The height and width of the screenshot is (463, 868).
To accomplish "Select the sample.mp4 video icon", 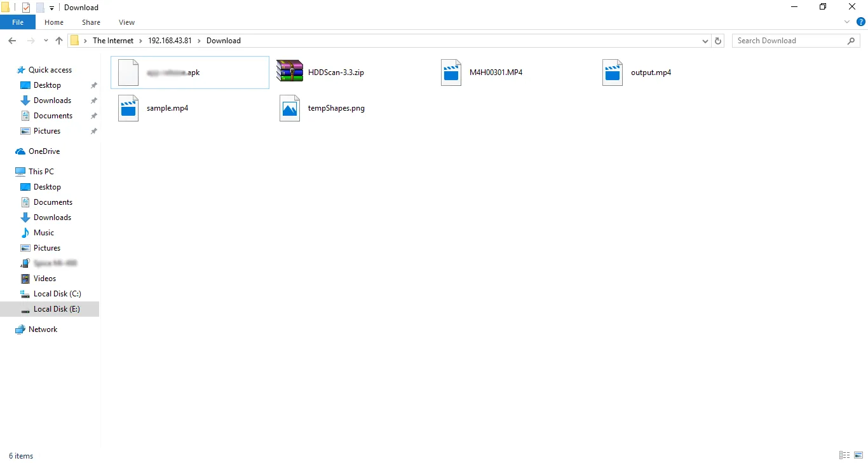I will tap(128, 108).
